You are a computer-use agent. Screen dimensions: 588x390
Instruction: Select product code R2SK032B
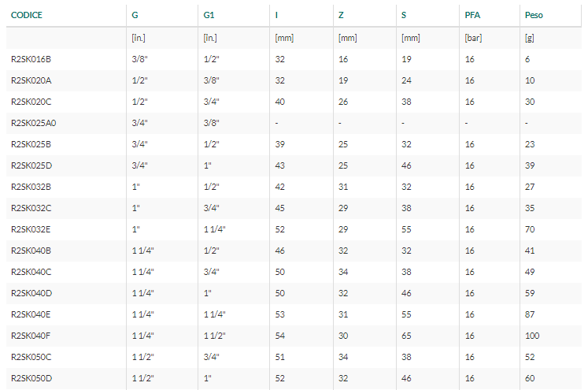tap(31, 187)
